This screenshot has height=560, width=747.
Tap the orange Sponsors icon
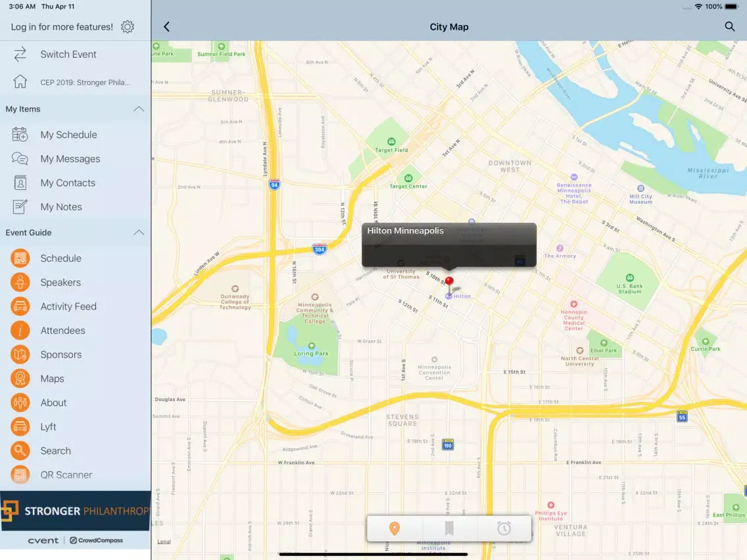(x=20, y=354)
